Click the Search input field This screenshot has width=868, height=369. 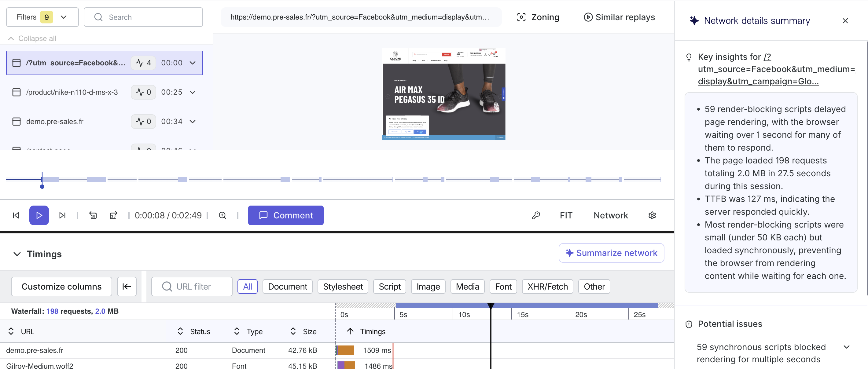point(143,17)
